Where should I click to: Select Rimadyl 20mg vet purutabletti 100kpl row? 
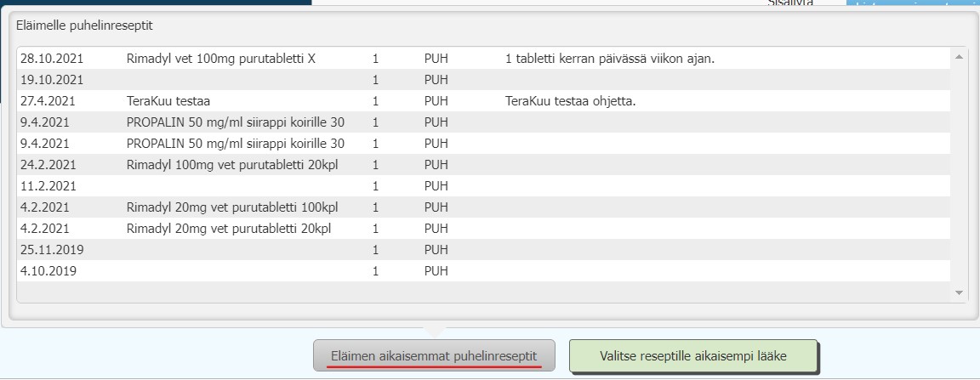(x=484, y=207)
